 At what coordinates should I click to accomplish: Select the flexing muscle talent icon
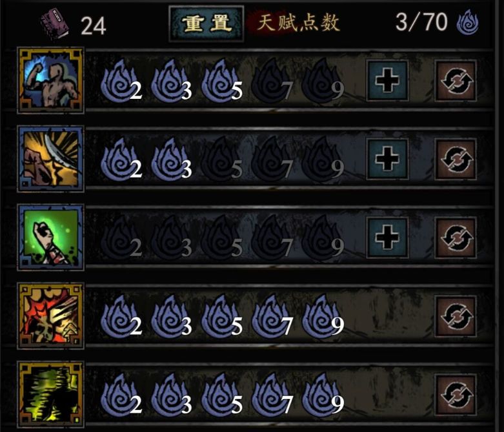tap(51, 80)
